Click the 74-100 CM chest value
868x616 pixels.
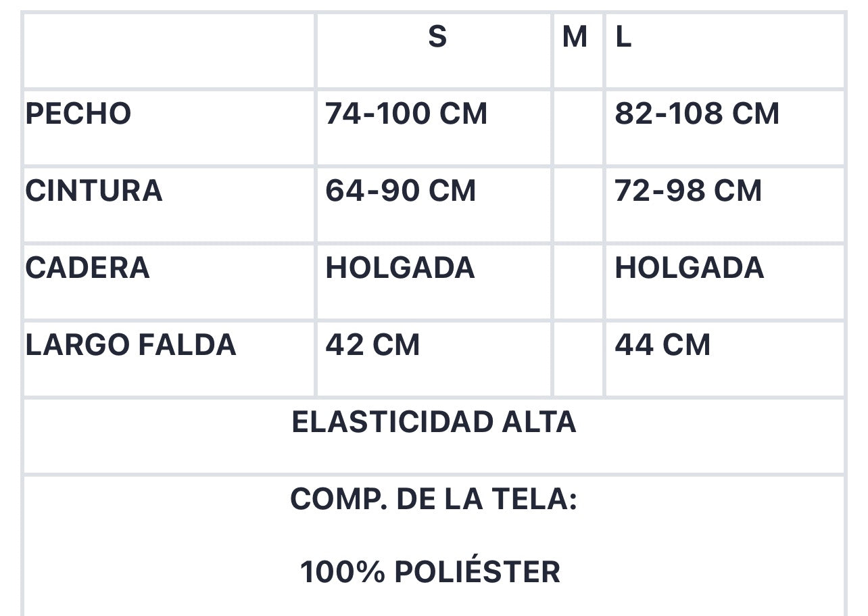[x=406, y=114]
